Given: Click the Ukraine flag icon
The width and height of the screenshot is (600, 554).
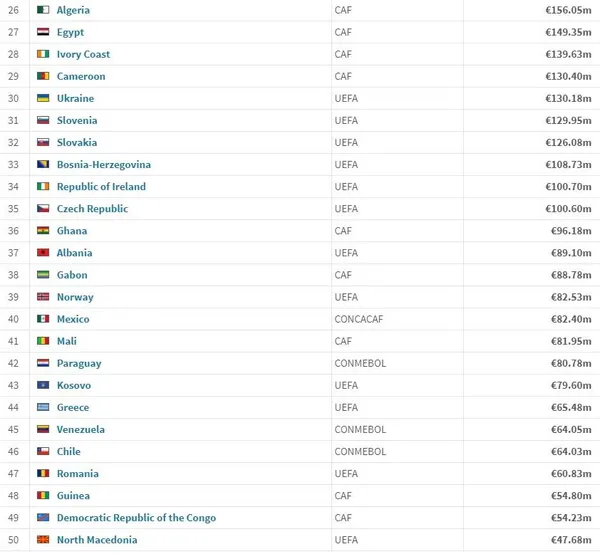Looking at the screenshot, I should 43,98.
